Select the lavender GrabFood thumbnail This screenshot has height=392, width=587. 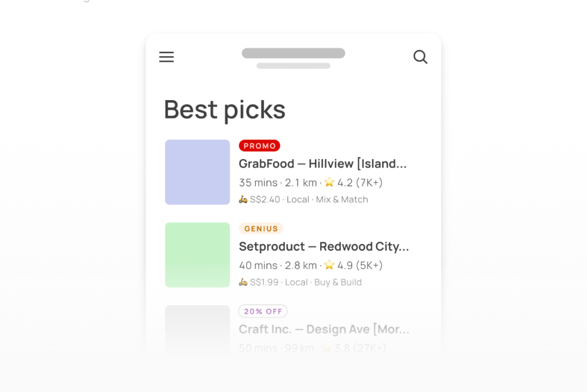(197, 172)
